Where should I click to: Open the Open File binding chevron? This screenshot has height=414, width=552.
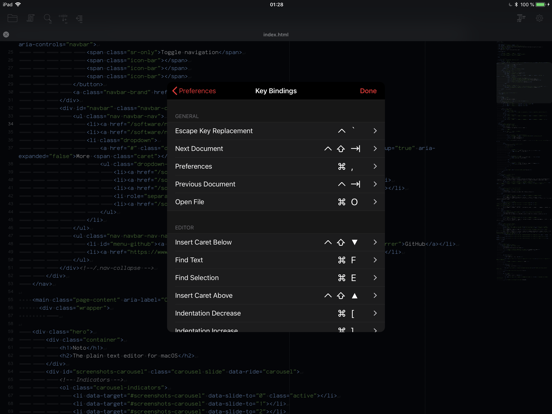(x=375, y=202)
